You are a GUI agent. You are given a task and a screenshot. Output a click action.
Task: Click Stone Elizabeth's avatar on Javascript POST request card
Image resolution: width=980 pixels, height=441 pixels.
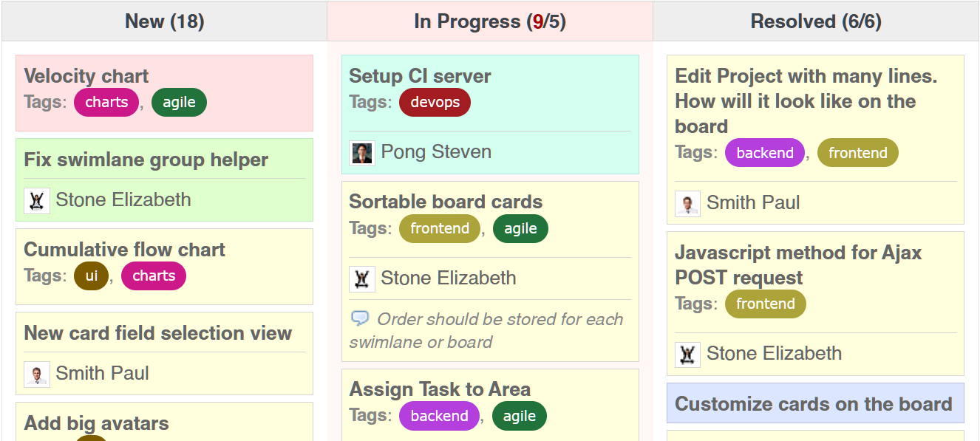(x=687, y=354)
